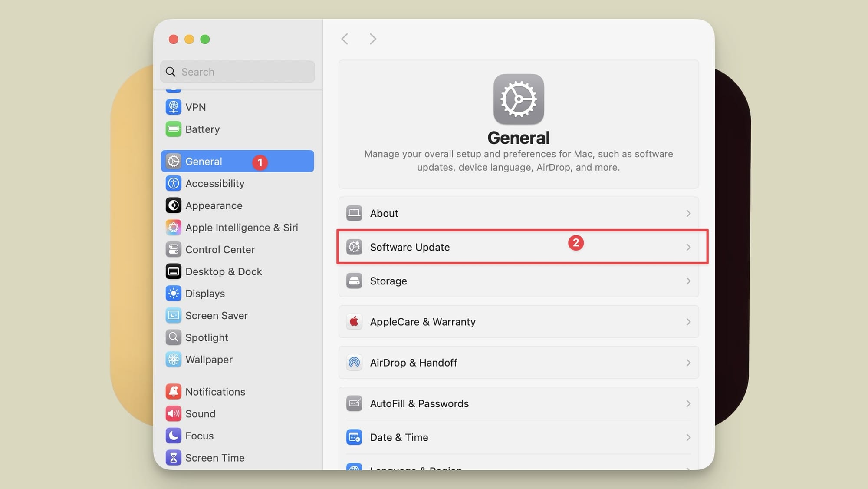
Task: Click the Appearance icon in sidebar
Action: tap(173, 205)
